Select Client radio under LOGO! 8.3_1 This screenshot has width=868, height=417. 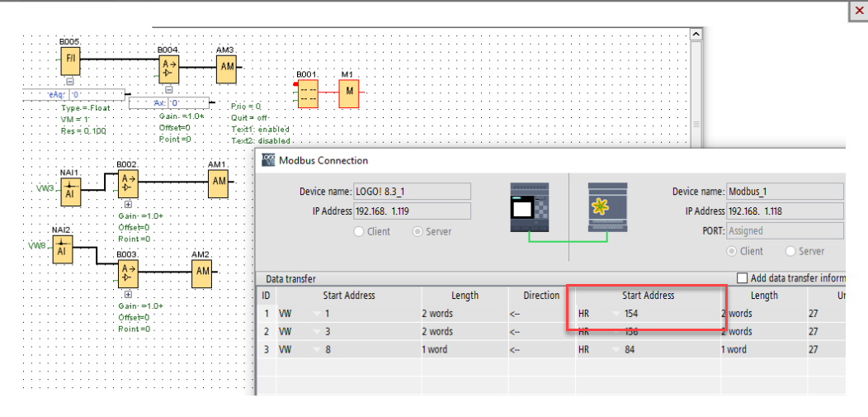(359, 231)
